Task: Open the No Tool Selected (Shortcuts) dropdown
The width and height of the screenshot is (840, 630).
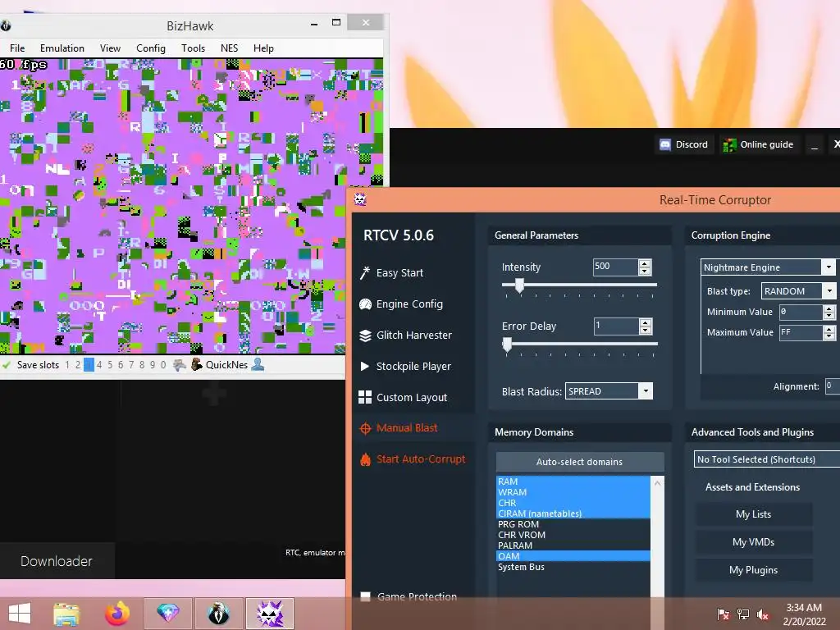Action: coord(767,459)
